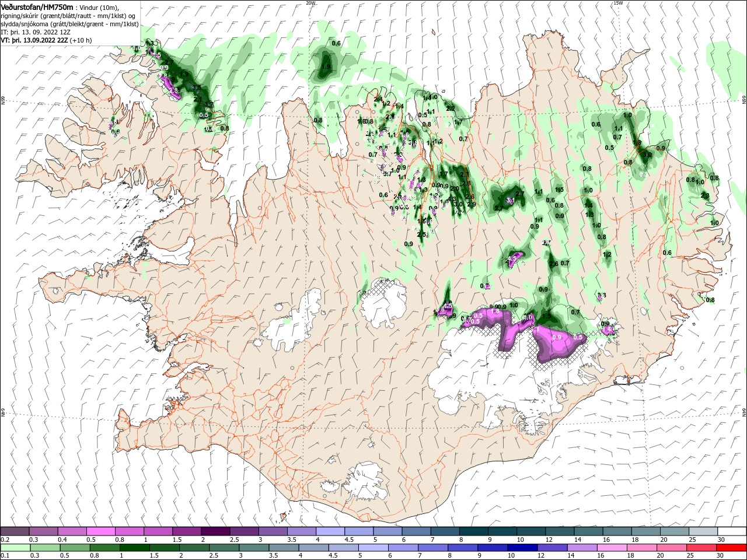This screenshot has height=560, width=747.
Task: Select lower legend swatch between 0.8 and 1
Action: [x=104, y=548]
